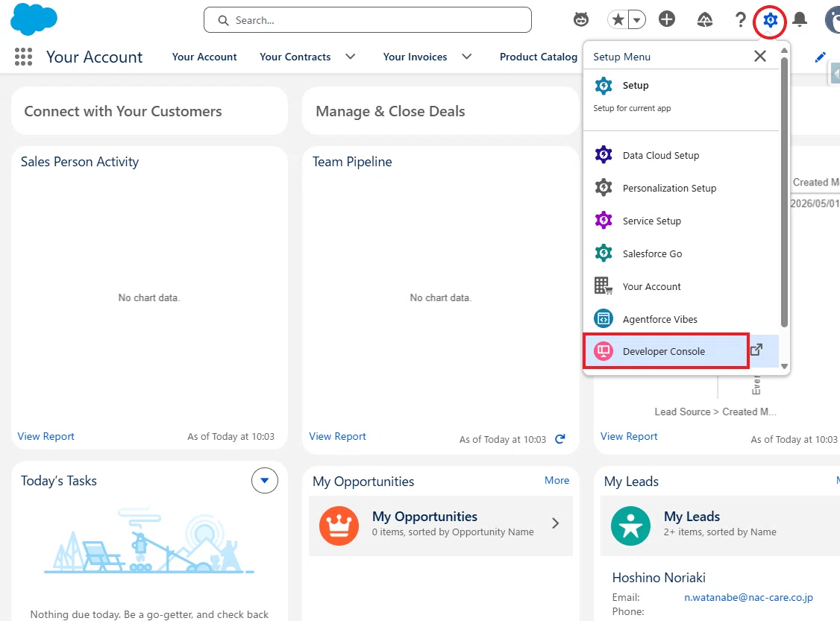Open the More link in My Opportunities
The height and width of the screenshot is (621, 840).
tap(557, 480)
